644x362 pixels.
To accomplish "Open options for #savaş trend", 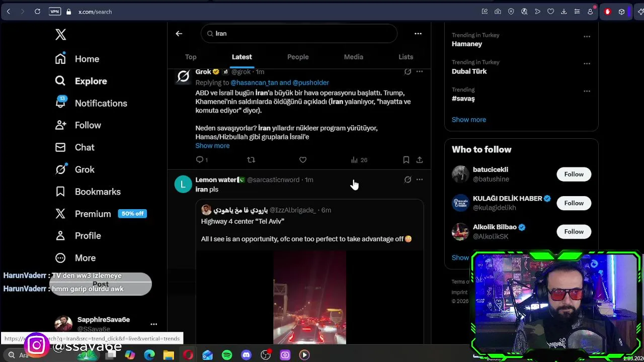I will [587, 91].
